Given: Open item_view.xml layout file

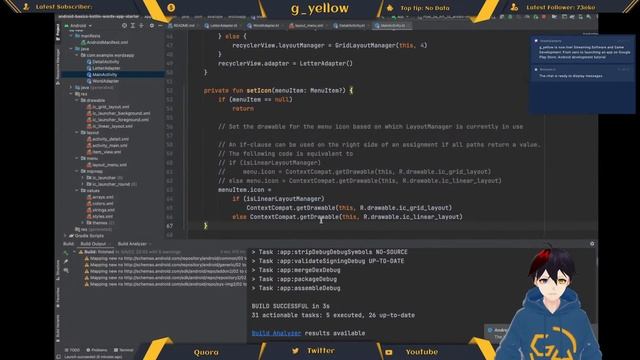Looking at the screenshot, I should point(104,152).
